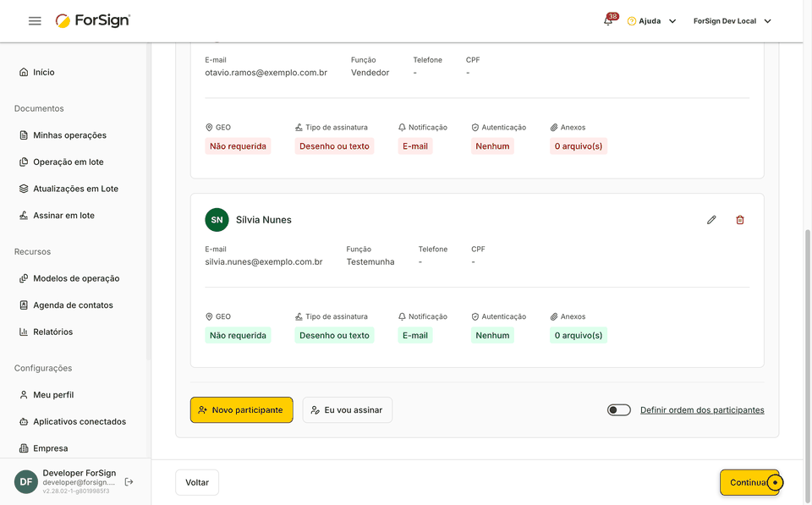The width and height of the screenshot is (812, 505).
Task: Click the Eu vou assinar button
Action: tap(348, 410)
